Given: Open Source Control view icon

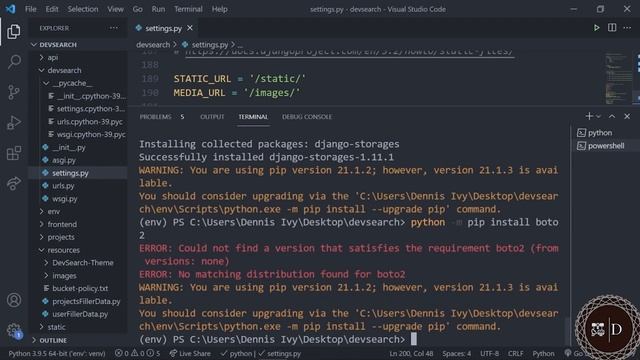Looking at the screenshot, I should coord(13,92).
